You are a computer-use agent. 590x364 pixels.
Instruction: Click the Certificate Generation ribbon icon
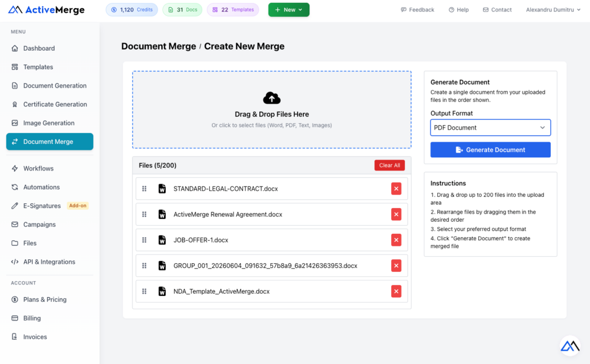pyautogui.click(x=14, y=104)
